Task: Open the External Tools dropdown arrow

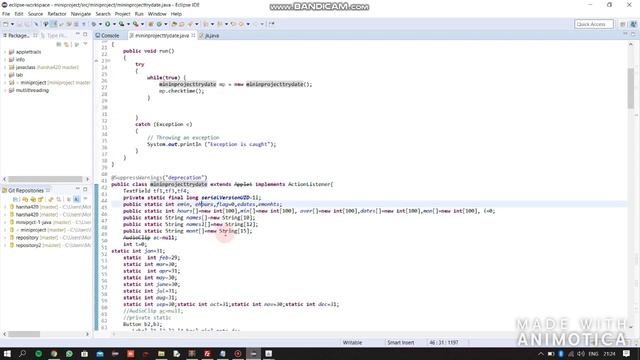Action: 142,24
